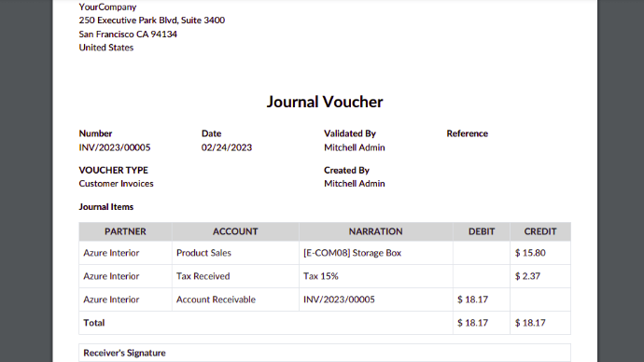The image size is (644, 362).
Task: Click the PARTNER column header
Action: click(125, 231)
